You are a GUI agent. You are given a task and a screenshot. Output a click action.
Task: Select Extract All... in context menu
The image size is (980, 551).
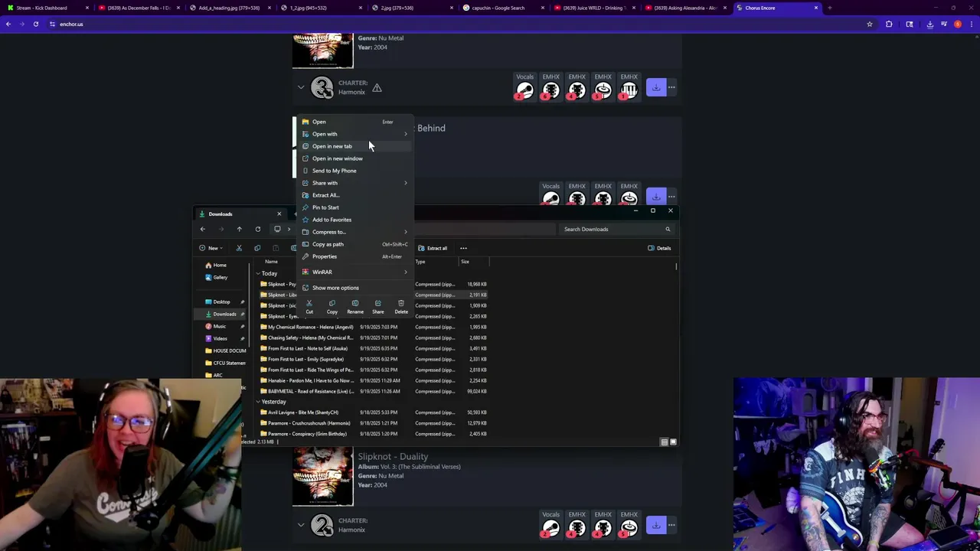356,195
